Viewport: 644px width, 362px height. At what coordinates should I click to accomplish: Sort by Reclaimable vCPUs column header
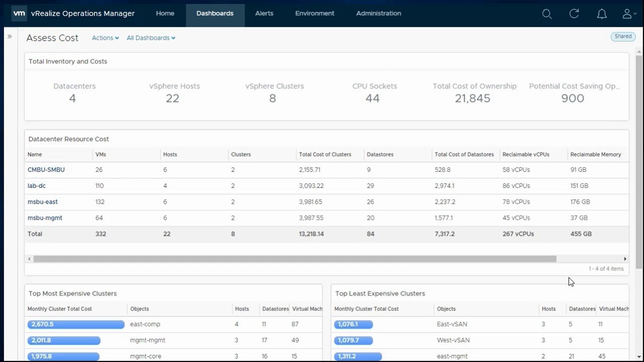tap(526, 154)
